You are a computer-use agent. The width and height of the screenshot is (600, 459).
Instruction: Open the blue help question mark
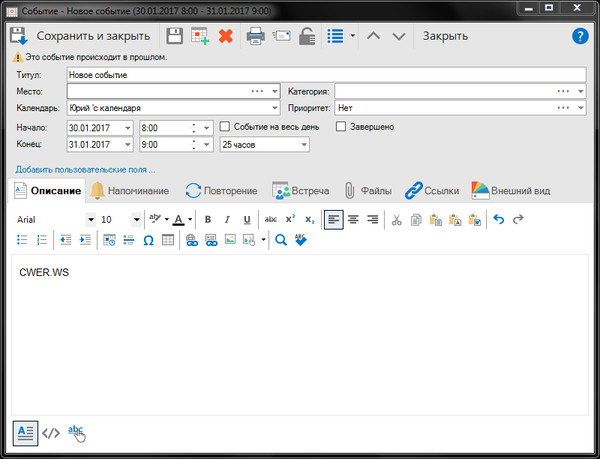click(579, 37)
